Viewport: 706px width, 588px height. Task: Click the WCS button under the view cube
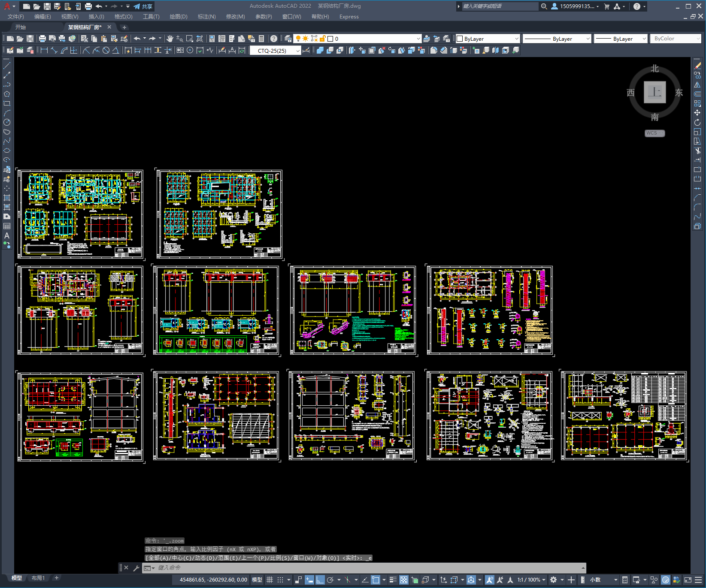[x=654, y=133]
